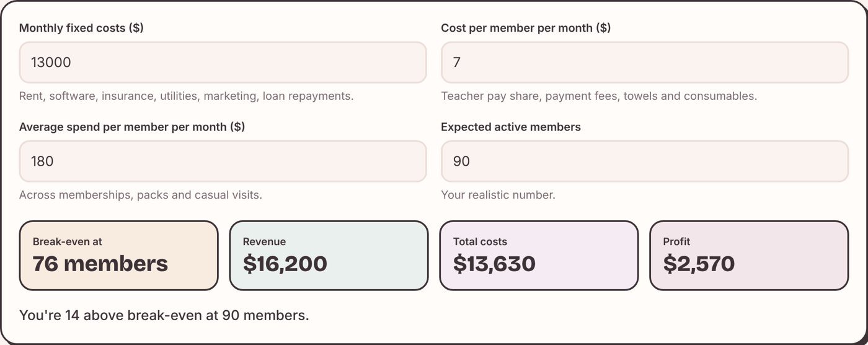Click the hint "Across memberships, packs and casual visits"
The height and width of the screenshot is (345, 868).
[x=141, y=195]
